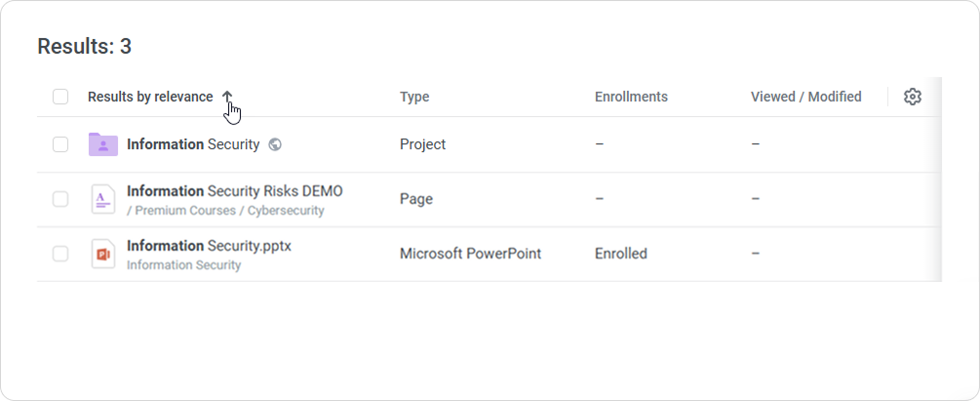Viewport: 980px width, 401px height.
Task: Open the Information Security project link
Action: pos(193,144)
